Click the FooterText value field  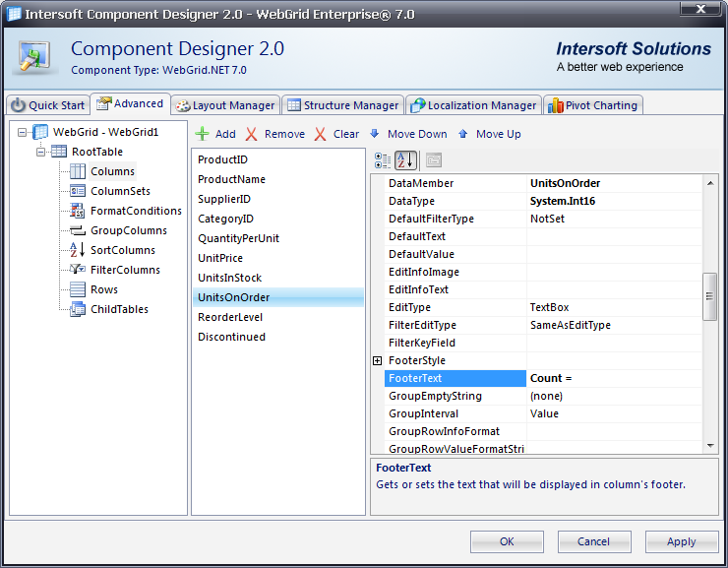click(x=614, y=378)
